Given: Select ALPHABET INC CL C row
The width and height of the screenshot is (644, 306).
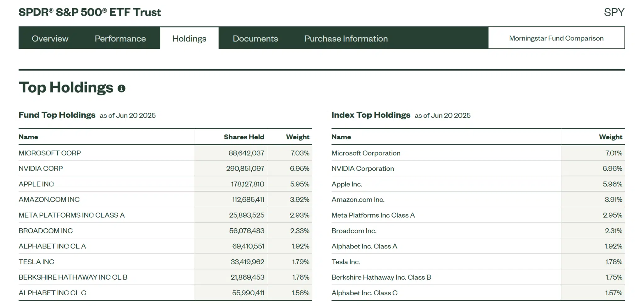Looking at the screenshot, I should pyautogui.click(x=52, y=292).
